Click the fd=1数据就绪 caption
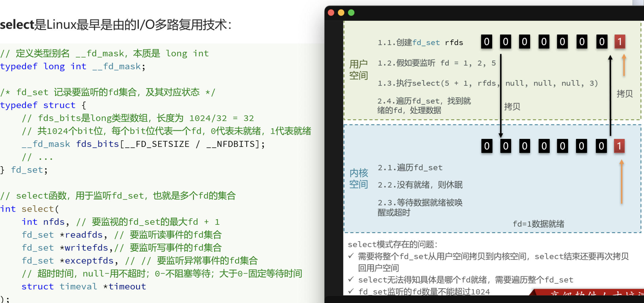The width and height of the screenshot is (644, 303). pyautogui.click(x=538, y=224)
